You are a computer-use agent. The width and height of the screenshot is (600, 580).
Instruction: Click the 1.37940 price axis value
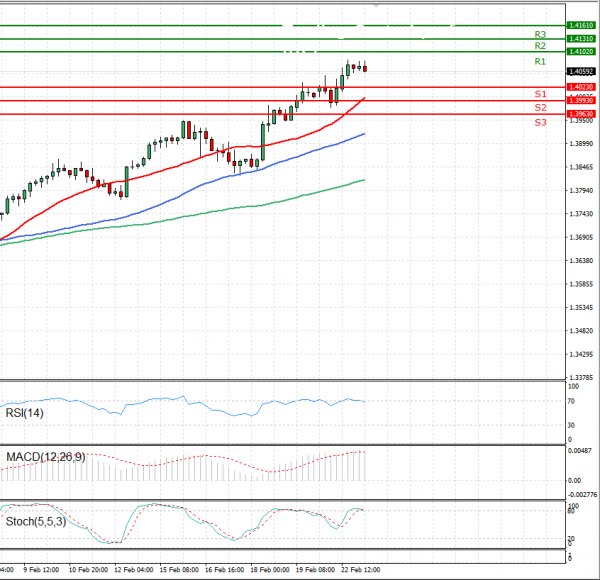(x=581, y=190)
